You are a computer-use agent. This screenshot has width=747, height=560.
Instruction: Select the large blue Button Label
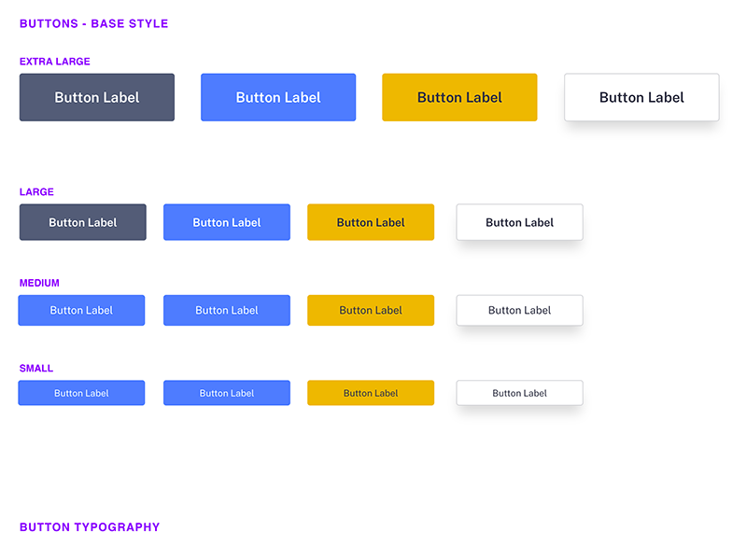tap(227, 222)
